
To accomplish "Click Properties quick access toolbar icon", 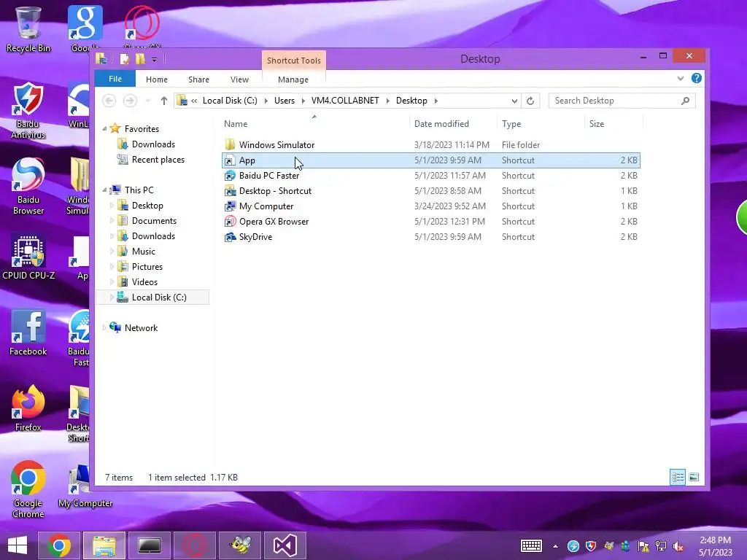I will coord(124,59).
